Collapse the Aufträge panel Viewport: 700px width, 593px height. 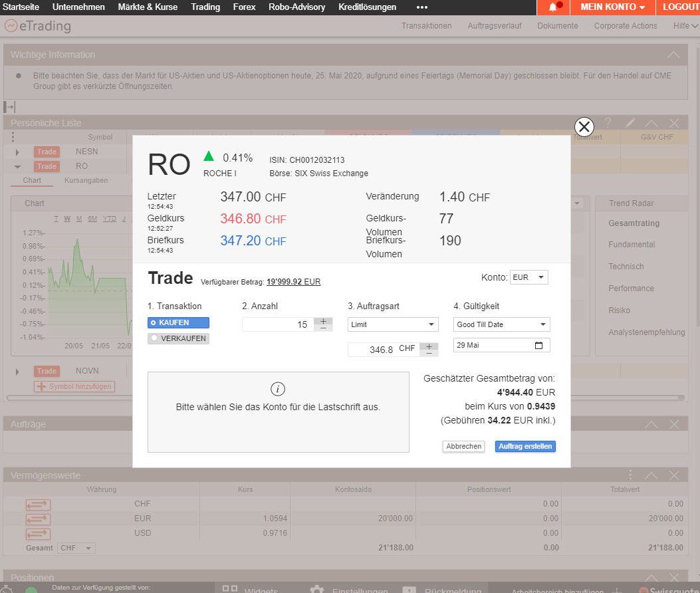[651, 424]
